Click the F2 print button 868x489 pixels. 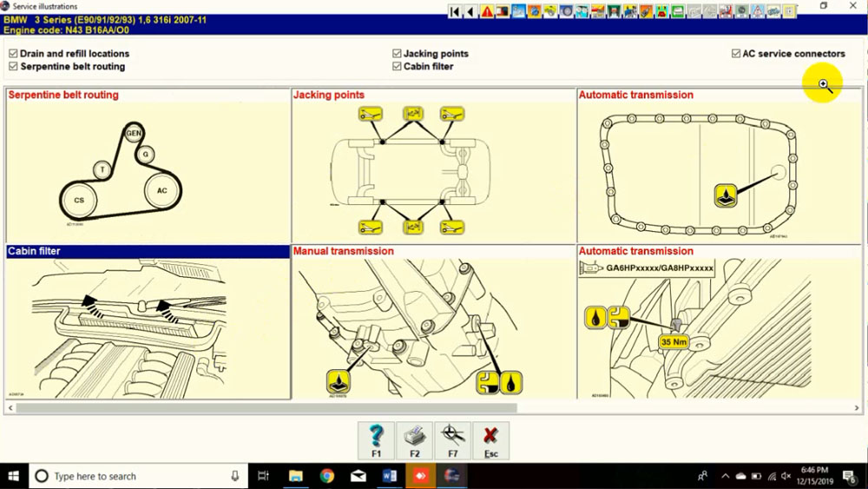415,441
